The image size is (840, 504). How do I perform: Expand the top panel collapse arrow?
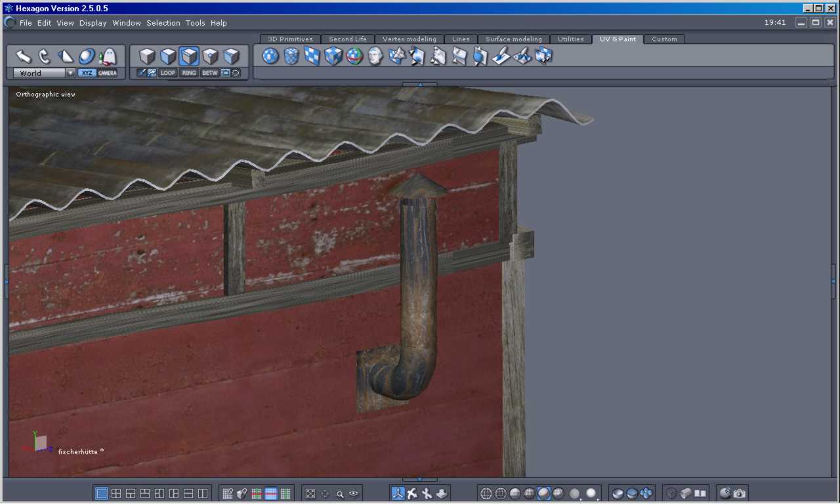pos(420,84)
